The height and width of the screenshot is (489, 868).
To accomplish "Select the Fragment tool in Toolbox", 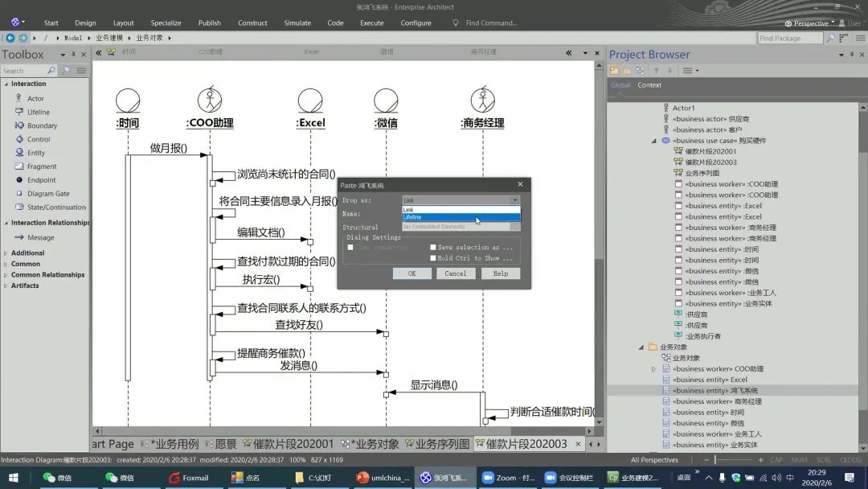I will (x=35, y=166).
